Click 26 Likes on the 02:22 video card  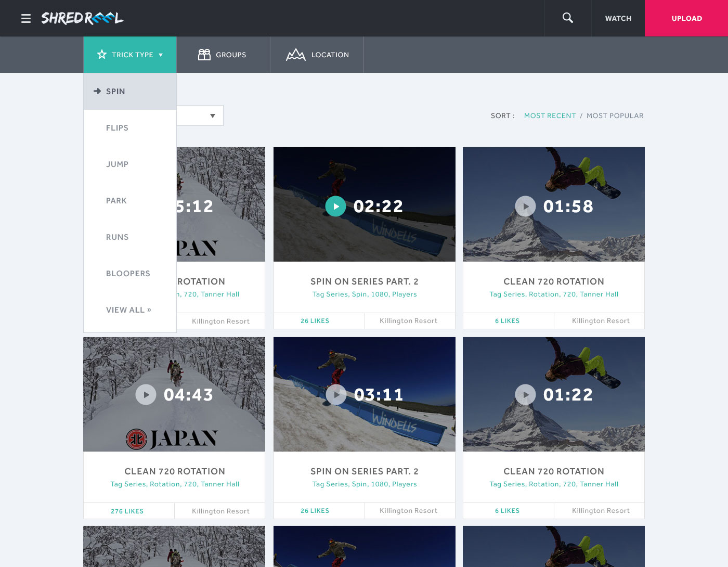click(315, 321)
